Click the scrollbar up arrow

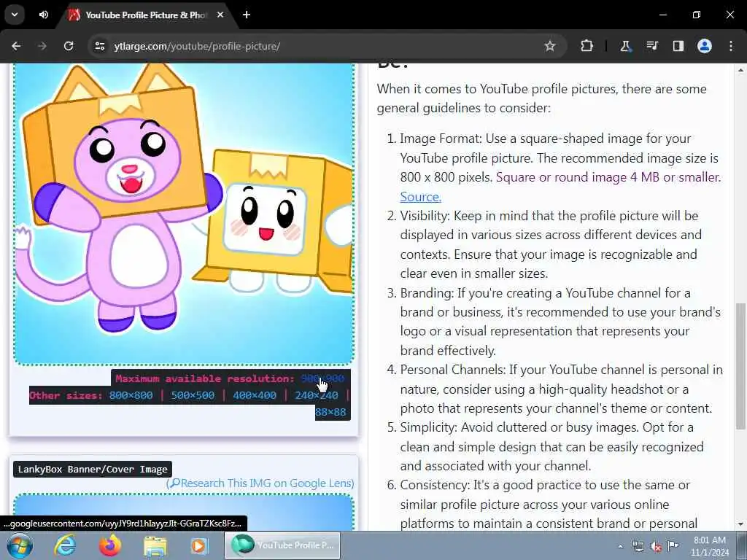[740, 69]
